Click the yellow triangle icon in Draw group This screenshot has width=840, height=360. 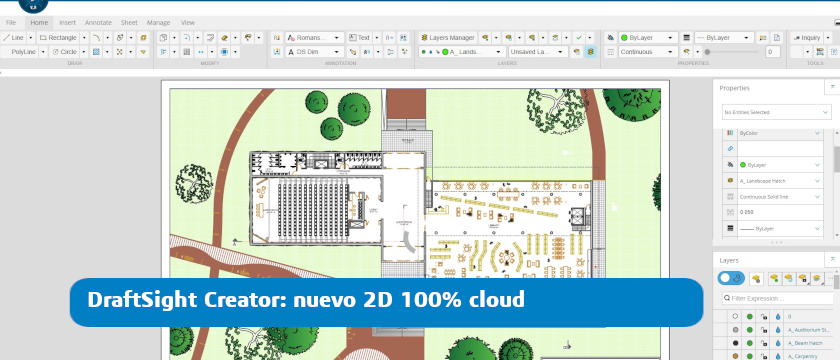coord(143,52)
